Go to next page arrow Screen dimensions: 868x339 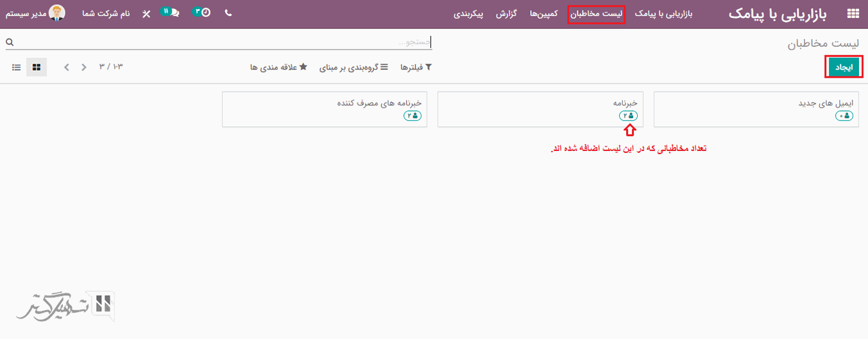coord(67,67)
